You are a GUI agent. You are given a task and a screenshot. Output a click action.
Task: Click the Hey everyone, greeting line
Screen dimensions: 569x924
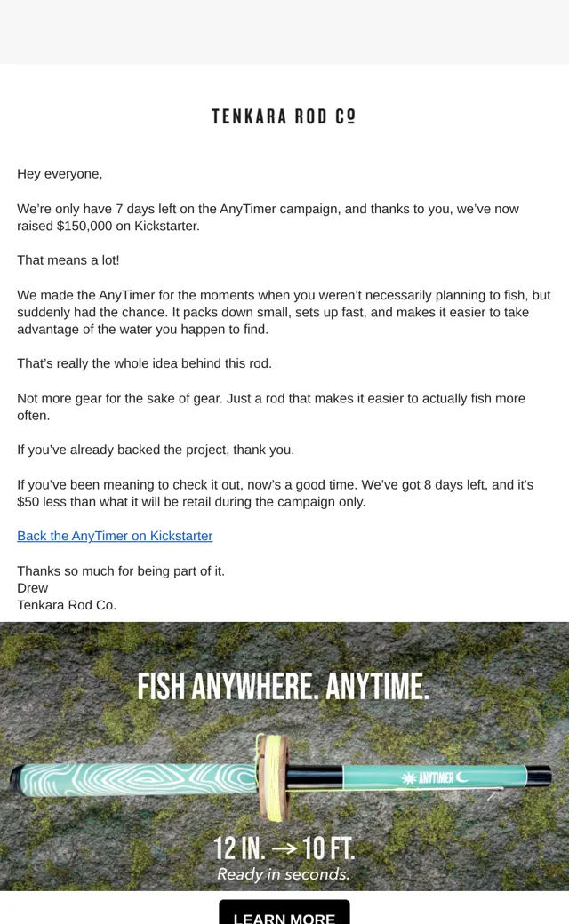(60, 174)
